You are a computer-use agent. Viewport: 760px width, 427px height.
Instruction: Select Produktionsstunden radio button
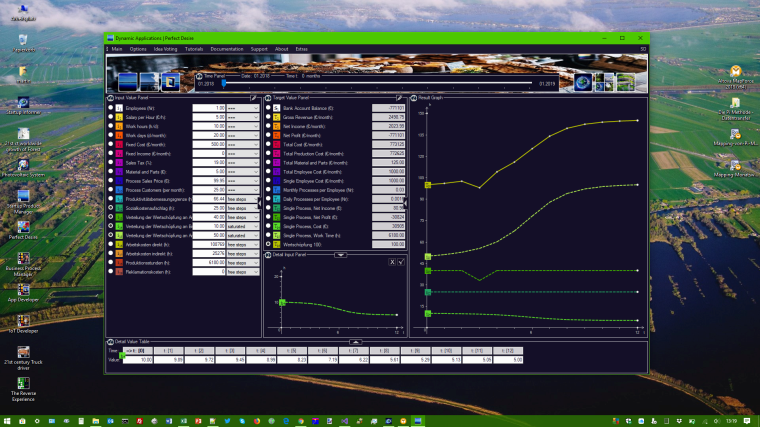[x=111, y=262]
